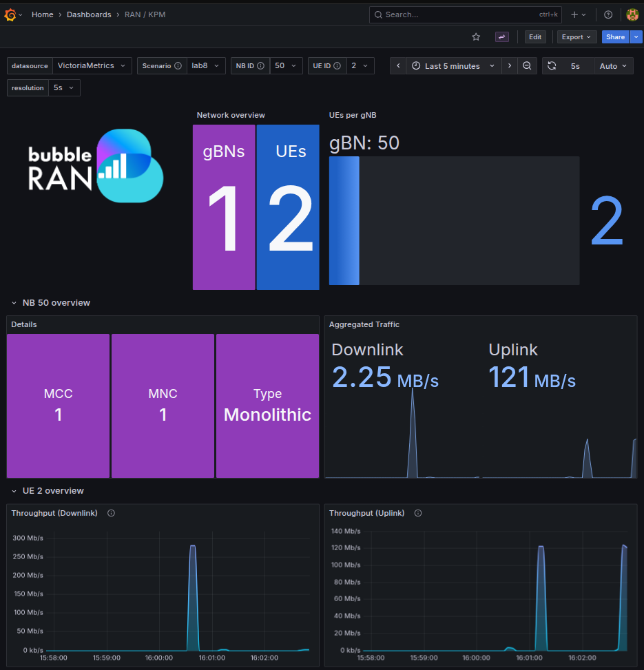Toggle the purple kiosk mode switch button
Viewport: 644px width, 670px height.
(x=502, y=37)
